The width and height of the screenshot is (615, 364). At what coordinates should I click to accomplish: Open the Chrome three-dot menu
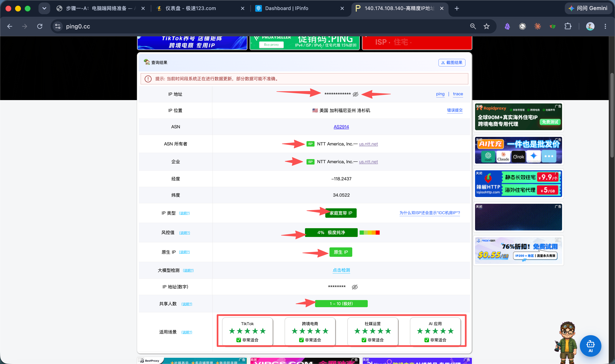605,26
